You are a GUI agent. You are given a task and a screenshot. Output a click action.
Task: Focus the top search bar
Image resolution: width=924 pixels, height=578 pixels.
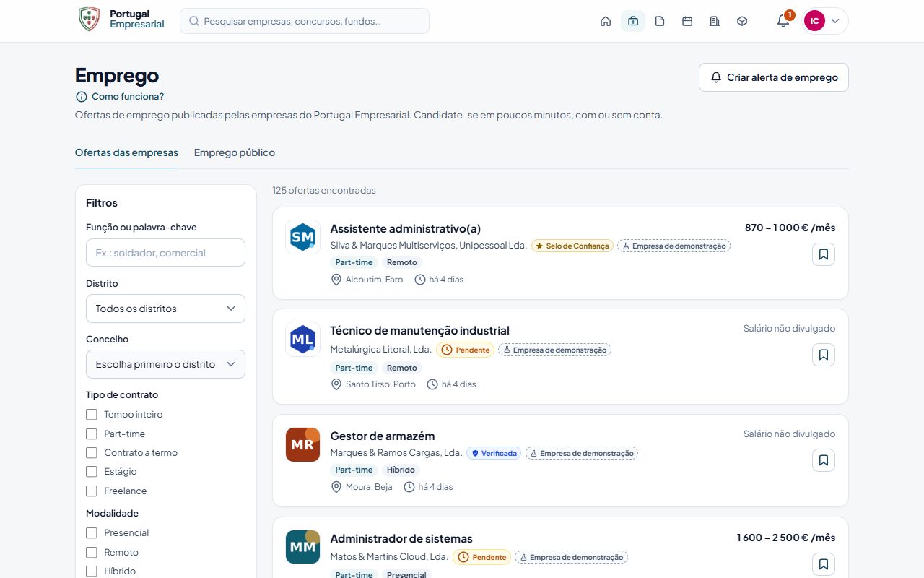tap(305, 21)
